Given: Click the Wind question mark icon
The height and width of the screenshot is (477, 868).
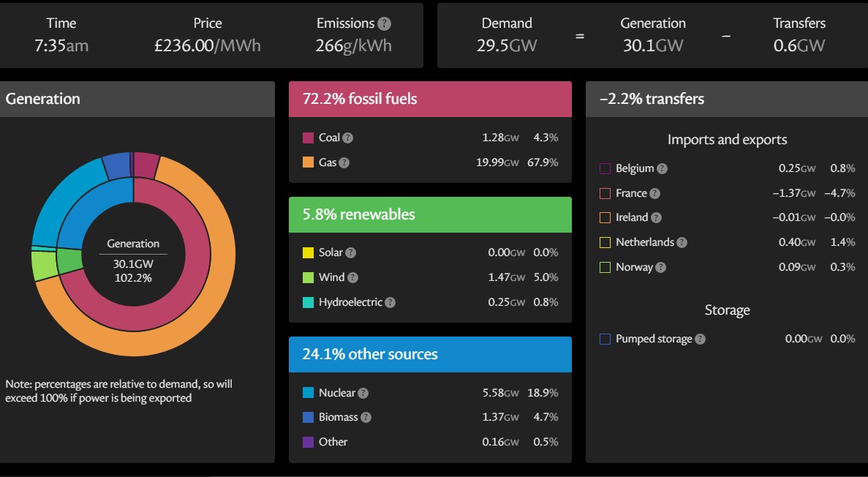Looking at the screenshot, I should (x=353, y=277).
